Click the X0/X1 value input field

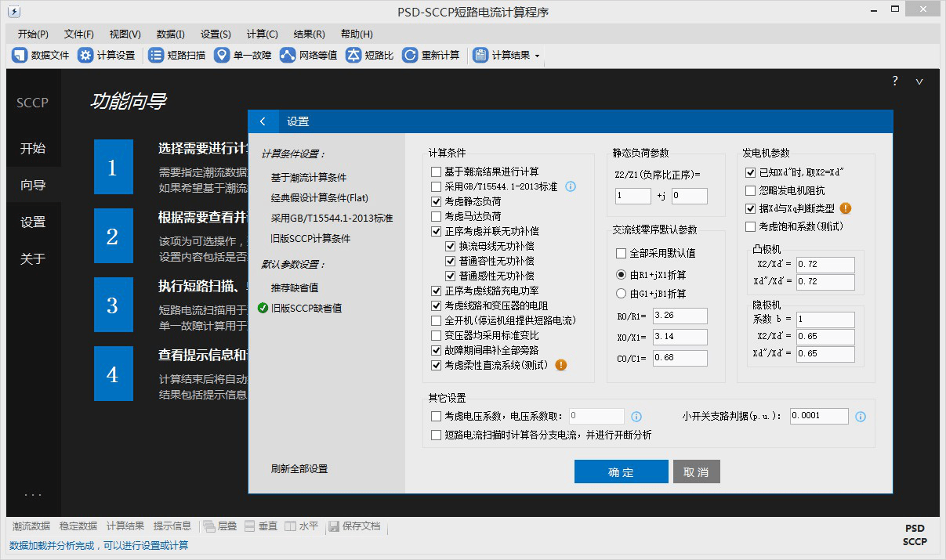coord(680,337)
